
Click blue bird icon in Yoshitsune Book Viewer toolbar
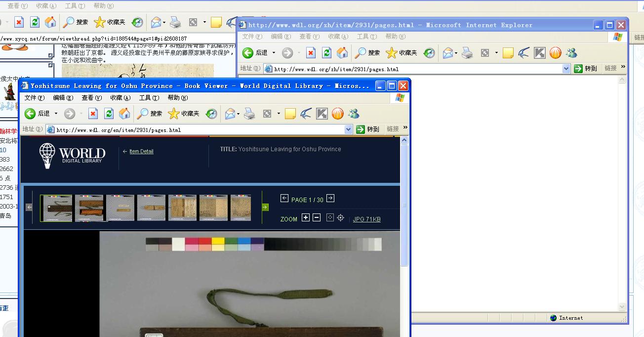pyautogui.click(x=306, y=114)
